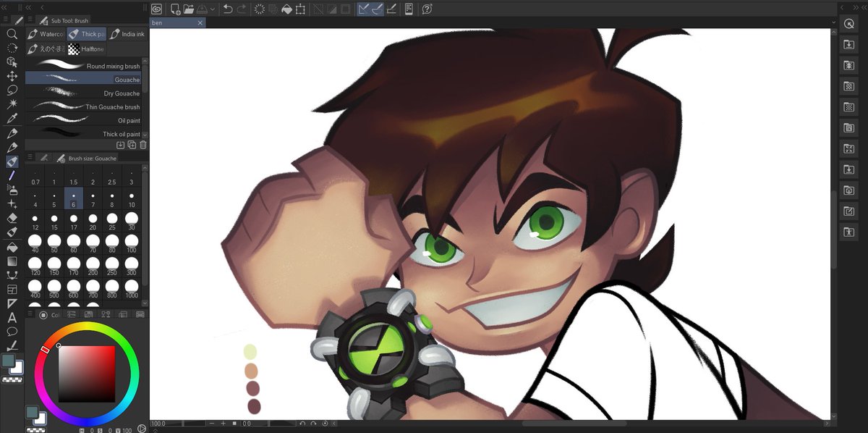Image resolution: width=868 pixels, height=433 pixels.
Task: Open the Brush size panel menu
Action: point(30,157)
